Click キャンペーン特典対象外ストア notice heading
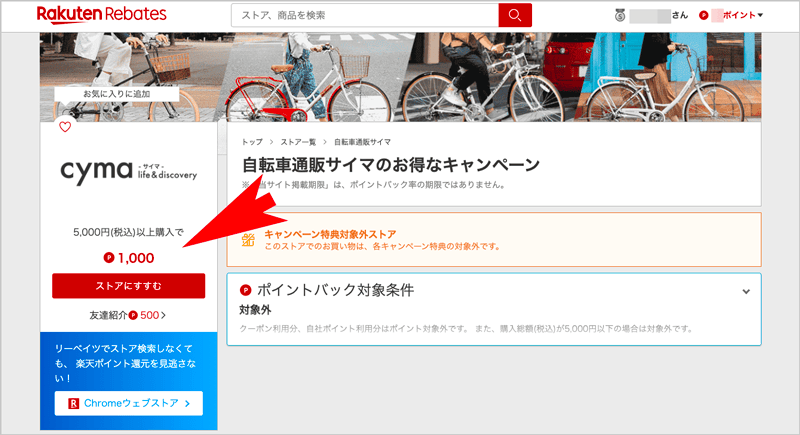Screen dimensions: 800x435 pyautogui.click(x=330, y=234)
